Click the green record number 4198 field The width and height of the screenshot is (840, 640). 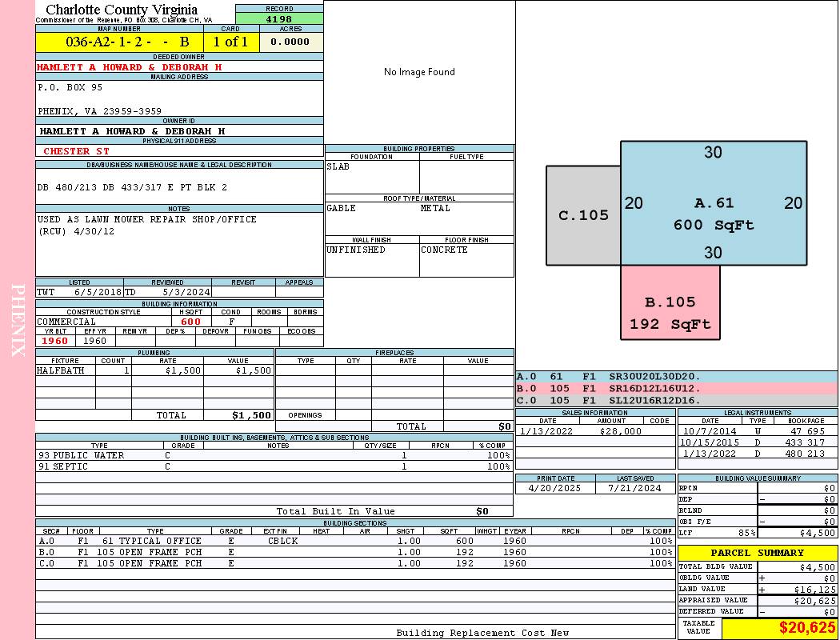click(x=279, y=18)
